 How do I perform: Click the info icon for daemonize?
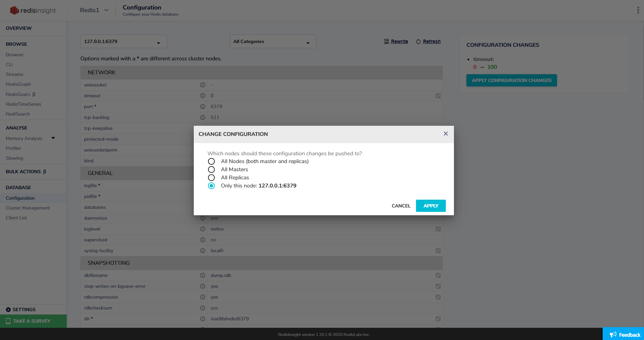pyautogui.click(x=203, y=218)
